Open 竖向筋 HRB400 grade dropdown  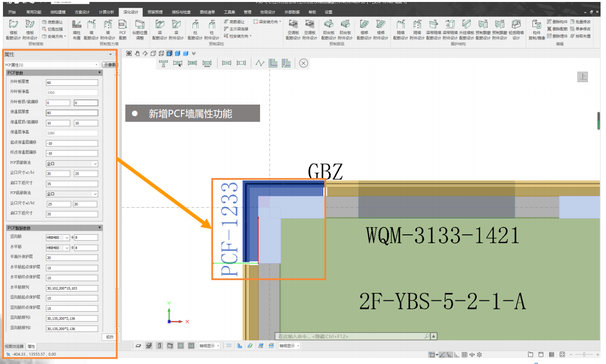[x=58, y=237]
